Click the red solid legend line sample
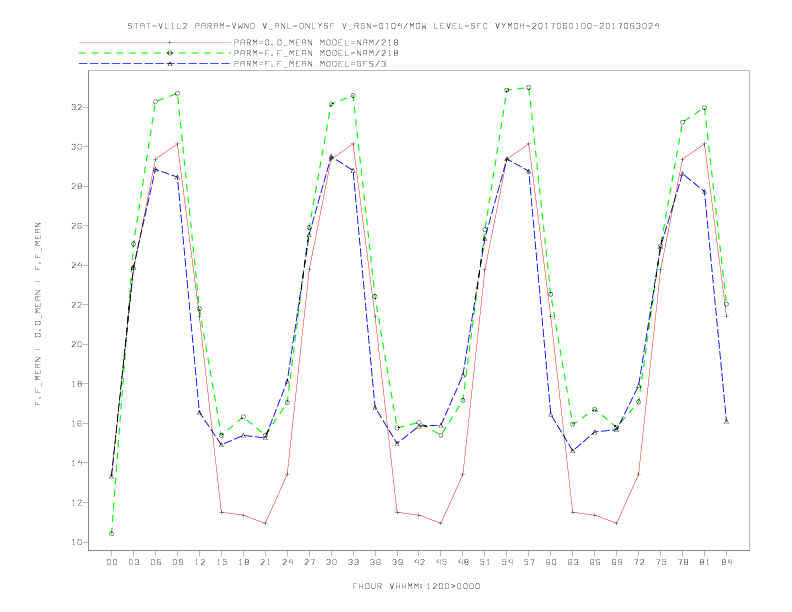 click(155, 42)
